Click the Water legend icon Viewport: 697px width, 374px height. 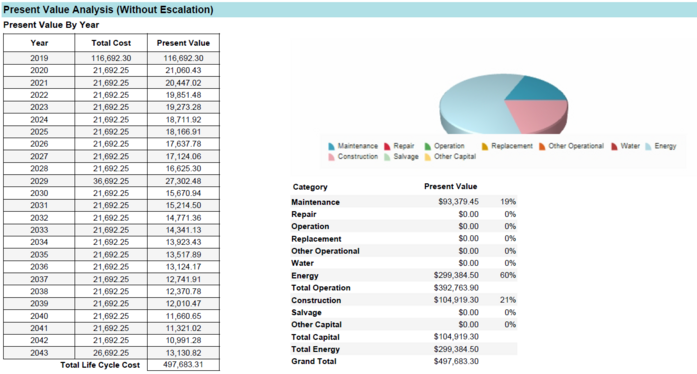coord(614,146)
